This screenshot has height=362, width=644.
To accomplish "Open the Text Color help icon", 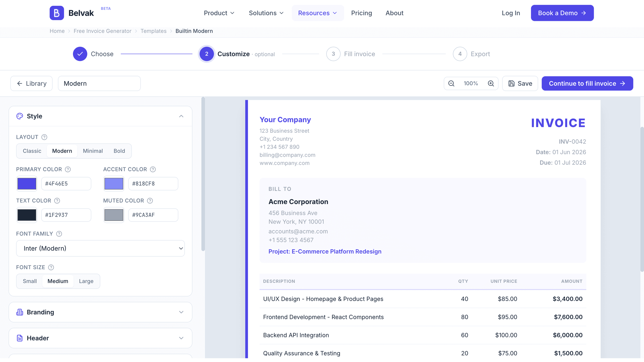I will (x=57, y=201).
